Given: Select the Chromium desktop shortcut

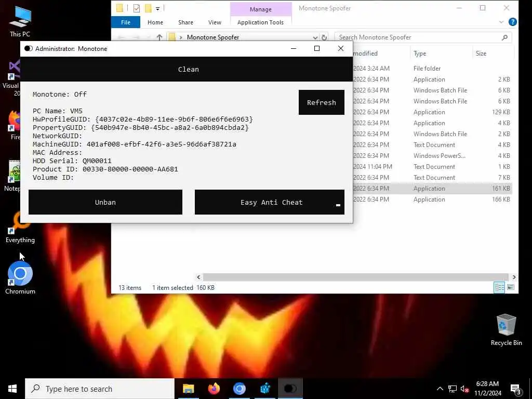Looking at the screenshot, I should (20, 278).
